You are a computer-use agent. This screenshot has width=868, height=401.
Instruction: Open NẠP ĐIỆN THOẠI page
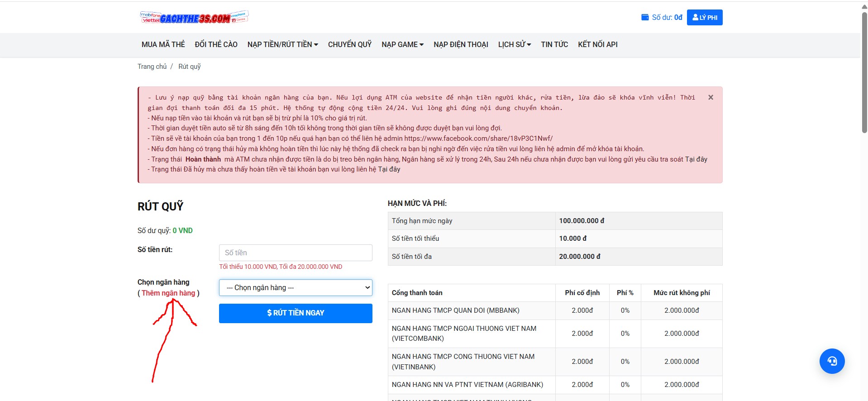click(461, 44)
